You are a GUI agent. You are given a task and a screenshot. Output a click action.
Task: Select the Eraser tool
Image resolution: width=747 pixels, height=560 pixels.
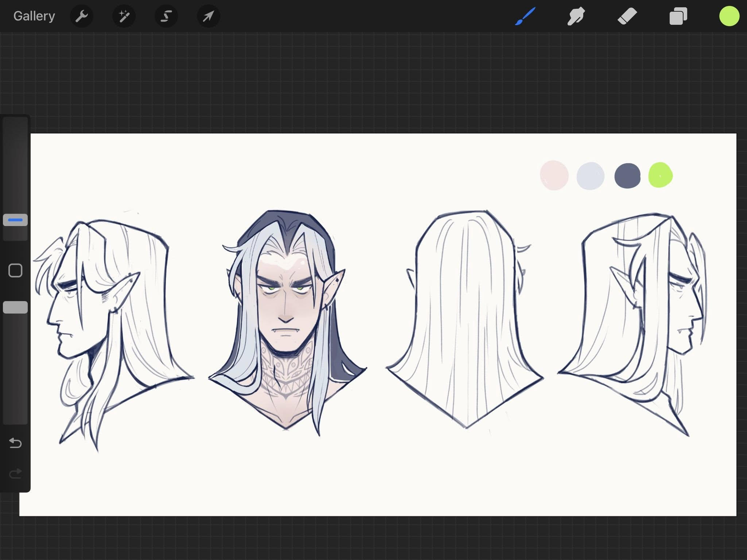click(x=627, y=16)
